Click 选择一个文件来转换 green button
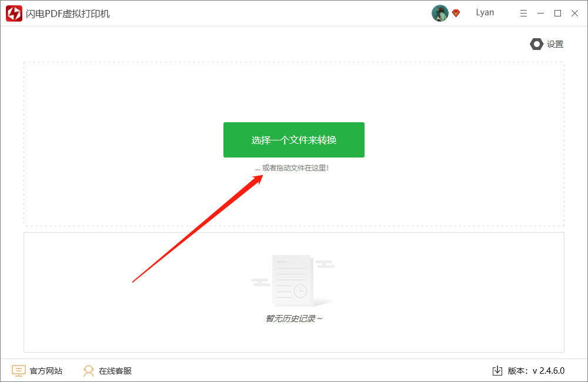The height and width of the screenshot is (382, 588). [x=294, y=140]
